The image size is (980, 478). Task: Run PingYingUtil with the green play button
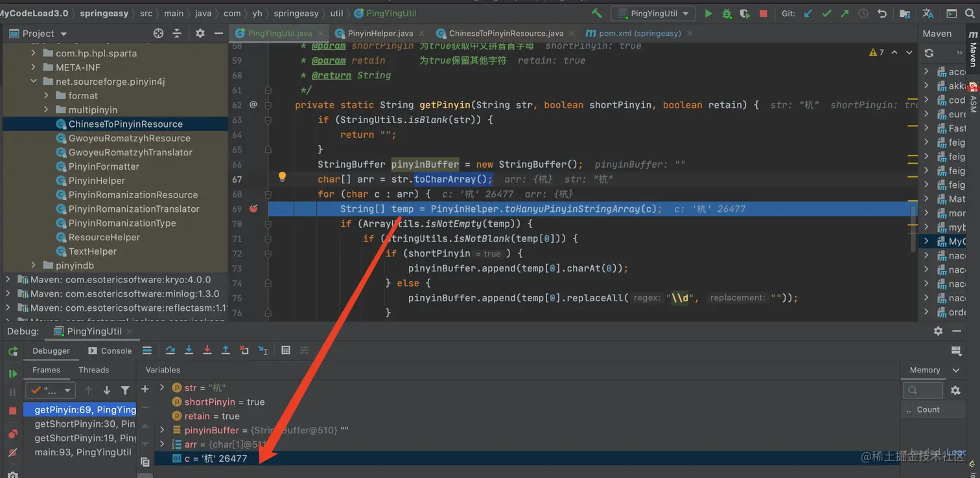pos(708,14)
